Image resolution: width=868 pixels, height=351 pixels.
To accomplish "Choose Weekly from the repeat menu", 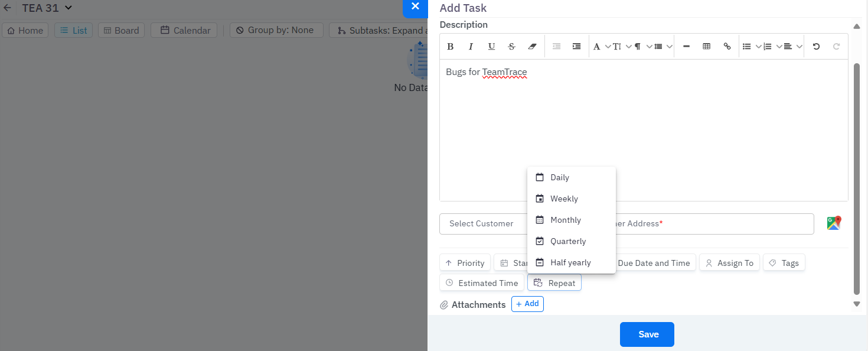I will click(564, 199).
